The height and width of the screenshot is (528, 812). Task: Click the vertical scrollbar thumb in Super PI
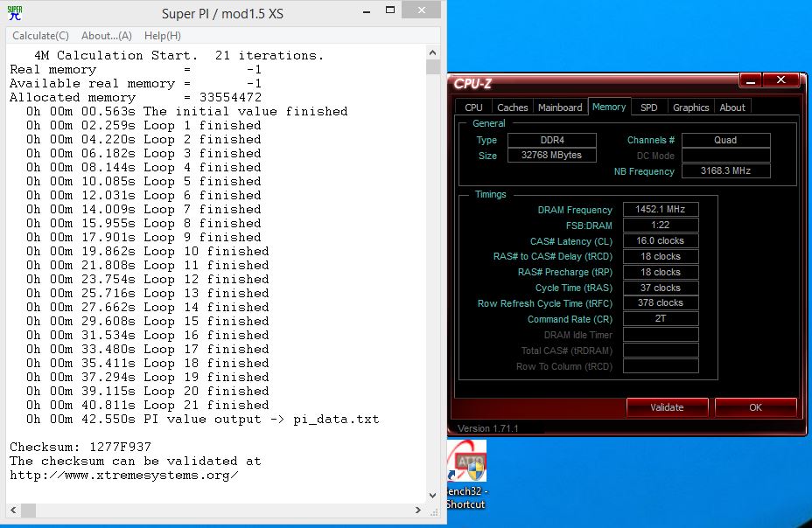pos(433,67)
